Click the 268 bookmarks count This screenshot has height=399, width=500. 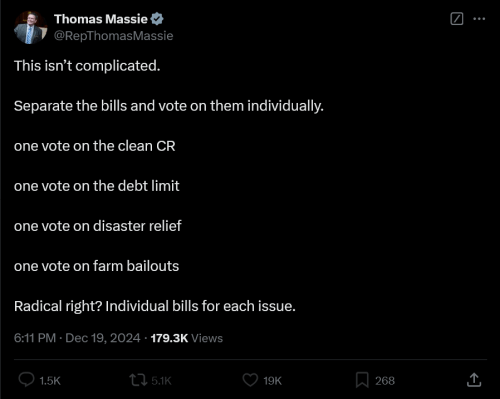pyautogui.click(x=385, y=381)
